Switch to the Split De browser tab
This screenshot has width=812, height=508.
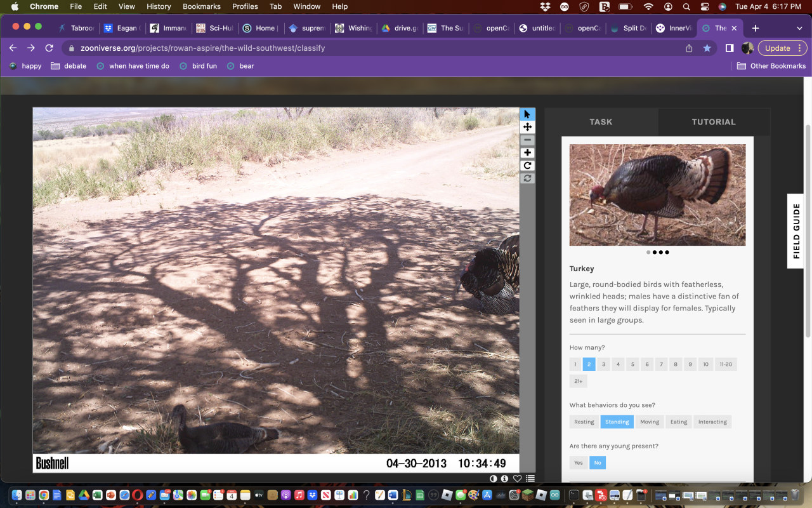[627, 28]
